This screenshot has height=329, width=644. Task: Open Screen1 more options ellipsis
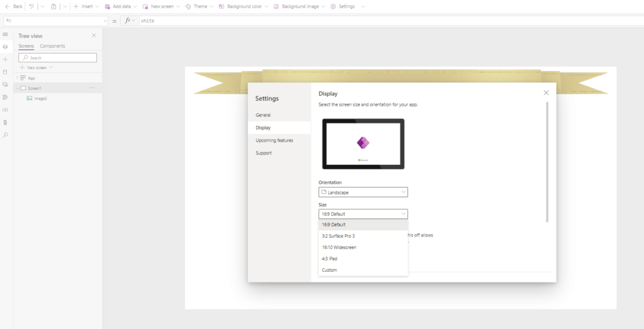coord(92,88)
